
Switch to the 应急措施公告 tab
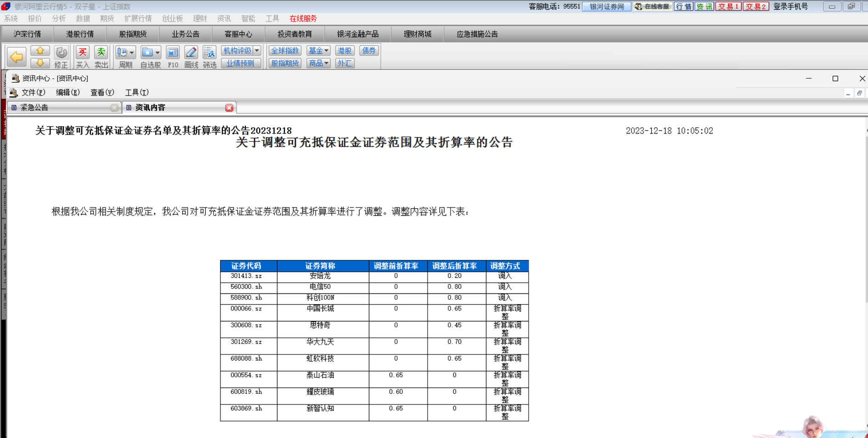pyautogui.click(x=477, y=34)
